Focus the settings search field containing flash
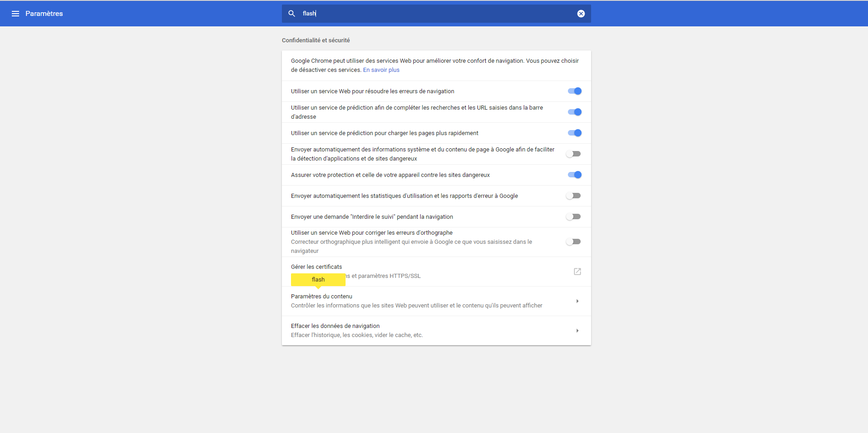The width and height of the screenshot is (868, 433). coord(437,14)
